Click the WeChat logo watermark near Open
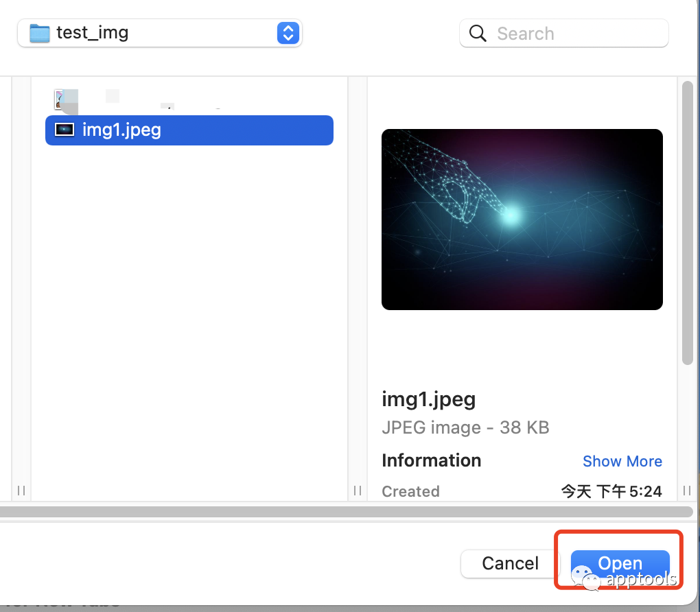The height and width of the screenshot is (612, 700). 583,576
